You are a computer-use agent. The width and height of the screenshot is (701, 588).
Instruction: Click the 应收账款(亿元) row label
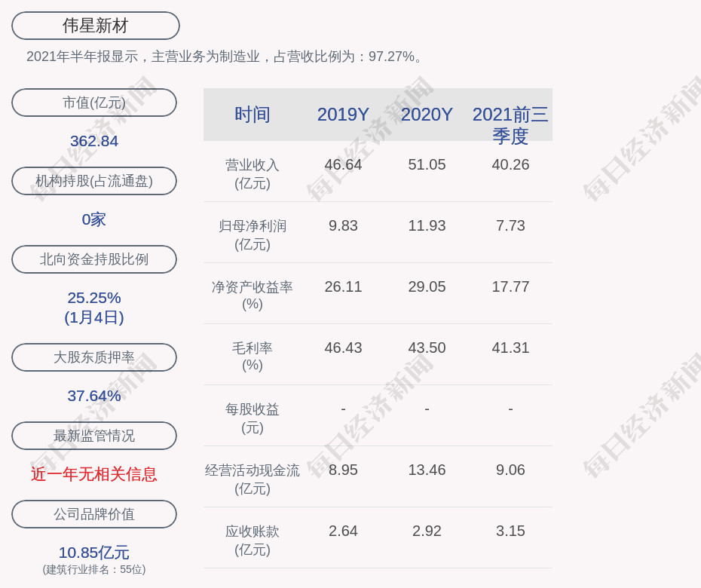(253, 541)
